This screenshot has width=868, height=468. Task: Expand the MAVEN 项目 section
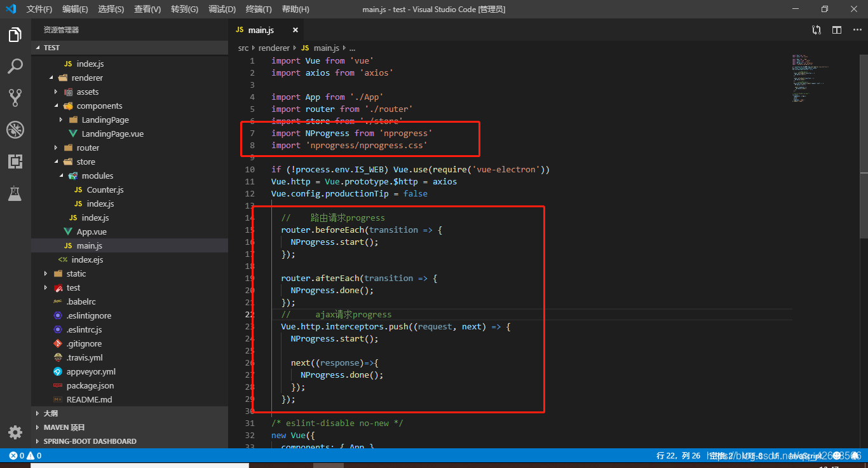pyautogui.click(x=130, y=427)
